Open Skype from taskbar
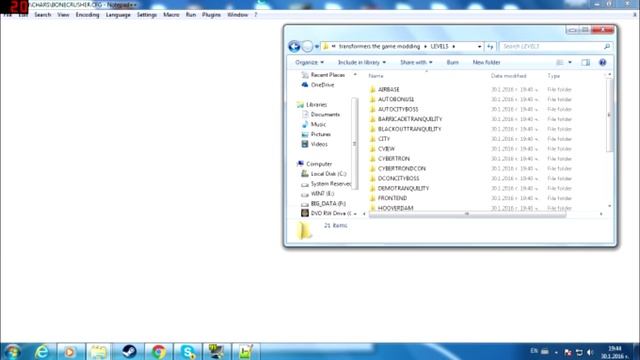The height and width of the screenshot is (360, 640). coord(188,352)
